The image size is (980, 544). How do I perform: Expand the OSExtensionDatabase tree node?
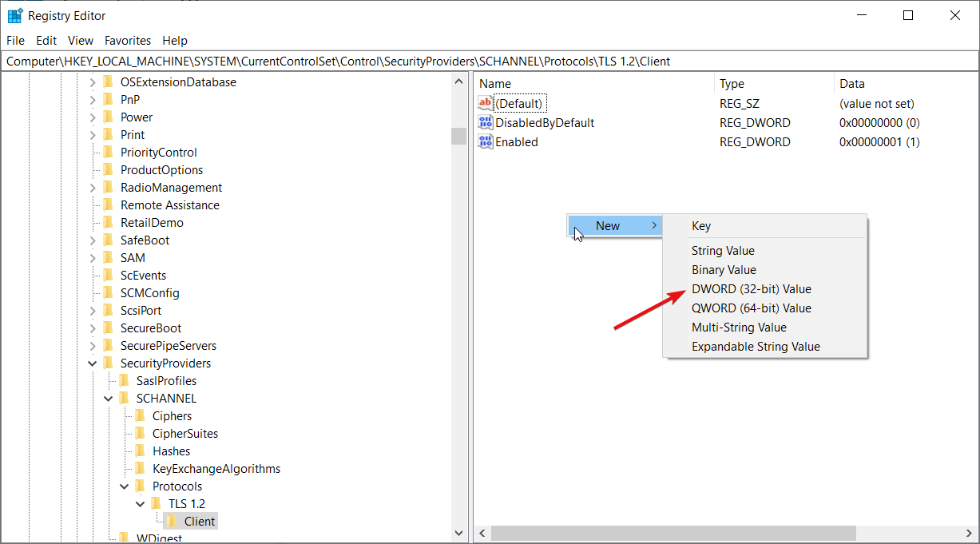93,81
